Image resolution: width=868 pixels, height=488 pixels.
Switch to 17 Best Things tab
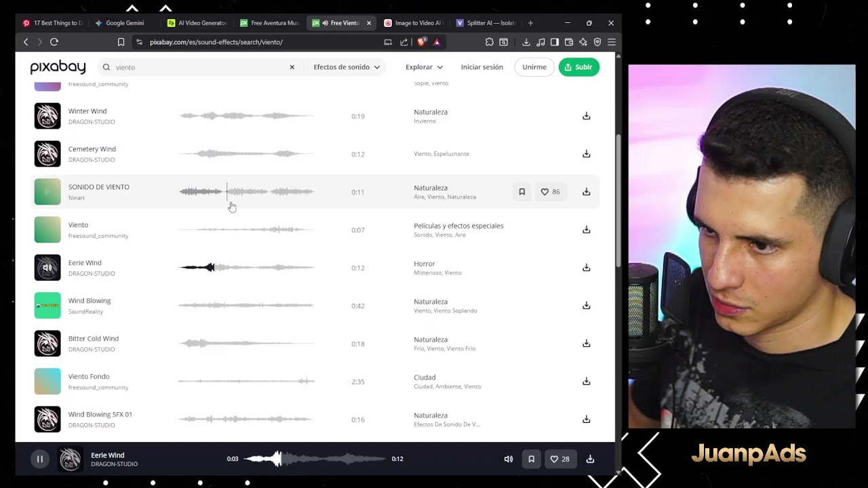click(x=53, y=23)
